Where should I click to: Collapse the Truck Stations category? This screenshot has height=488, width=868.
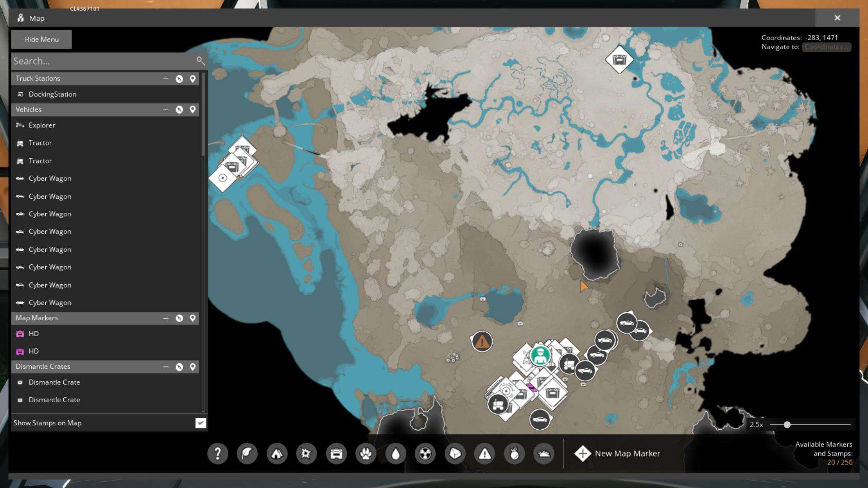pyautogui.click(x=166, y=79)
